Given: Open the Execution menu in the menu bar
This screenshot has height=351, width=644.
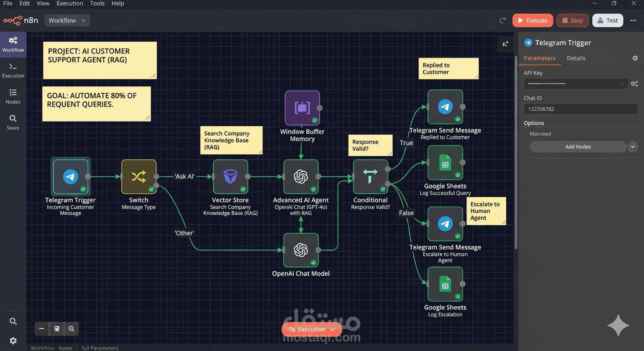Looking at the screenshot, I should [70, 3].
